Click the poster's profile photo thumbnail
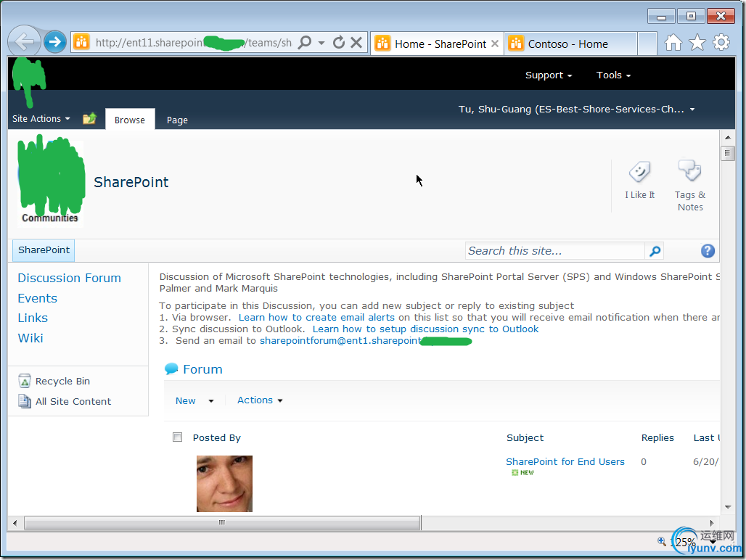 [x=224, y=484]
